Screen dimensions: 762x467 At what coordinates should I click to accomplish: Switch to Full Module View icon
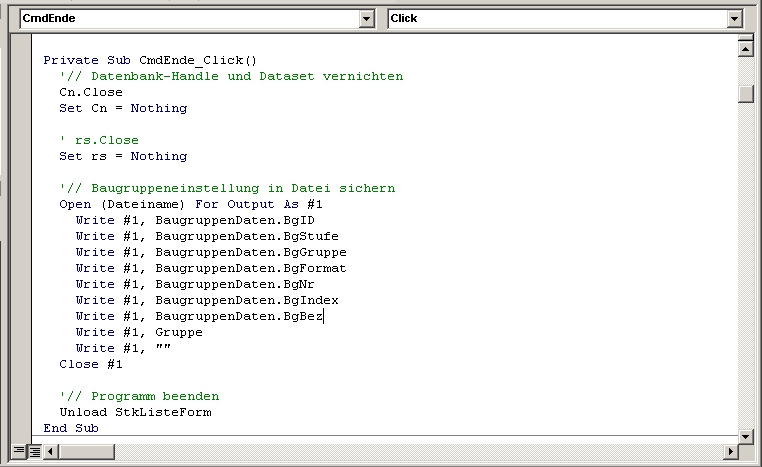pos(35,451)
